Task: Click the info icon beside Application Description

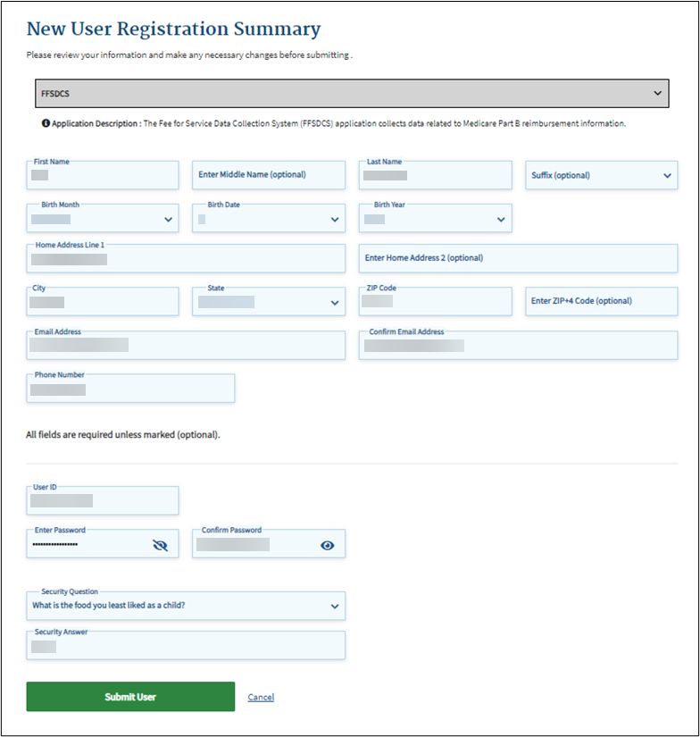Action: [x=46, y=123]
